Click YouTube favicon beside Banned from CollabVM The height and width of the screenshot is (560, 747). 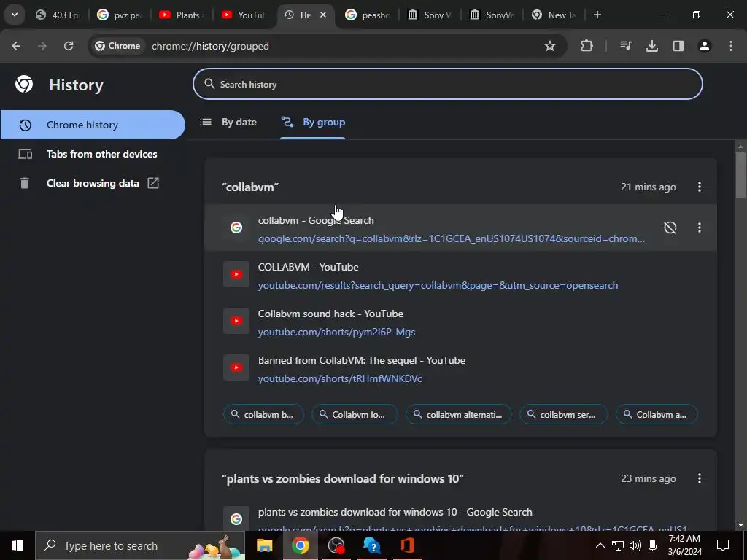click(236, 367)
